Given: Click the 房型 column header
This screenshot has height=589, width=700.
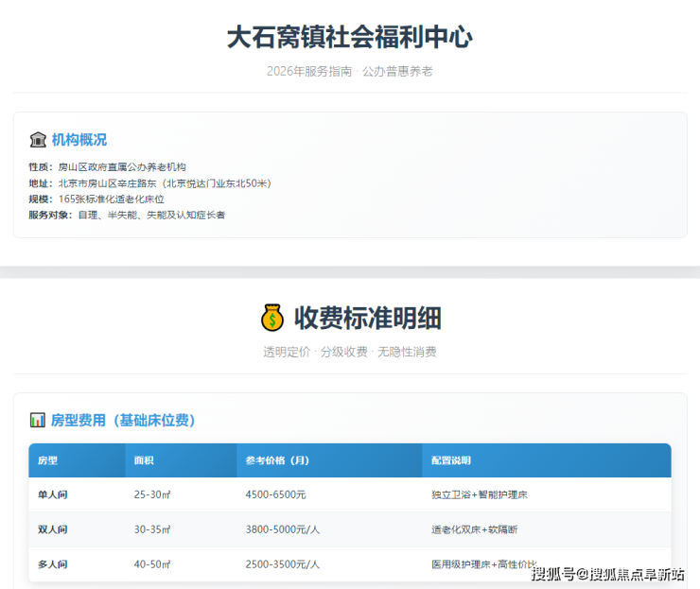Looking at the screenshot, I should click(x=48, y=460).
